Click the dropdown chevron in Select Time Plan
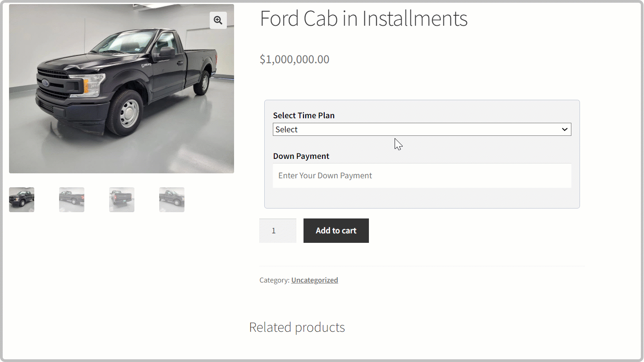The image size is (644, 362). click(564, 130)
